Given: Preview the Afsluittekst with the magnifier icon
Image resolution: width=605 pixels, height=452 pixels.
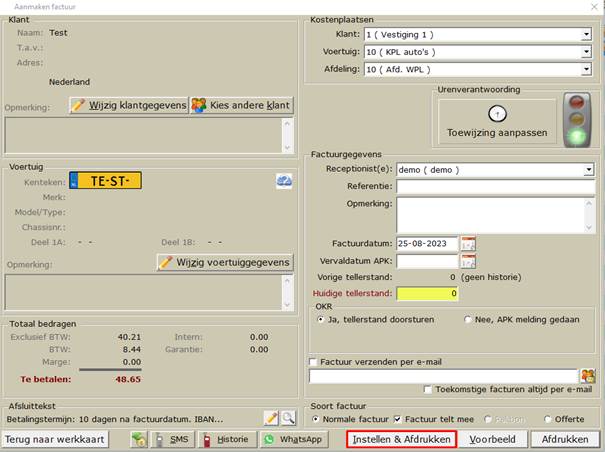Looking at the screenshot, I should [x=288, y=418].
